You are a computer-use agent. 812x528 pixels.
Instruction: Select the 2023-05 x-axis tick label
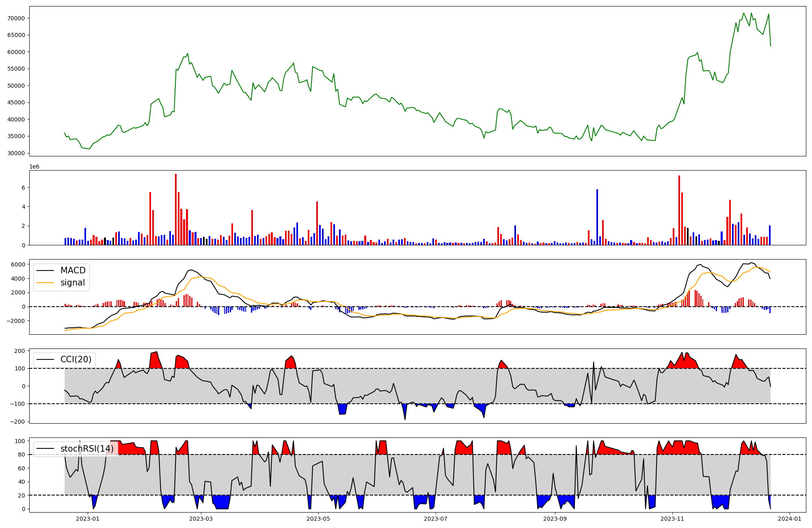coord(318,519)
